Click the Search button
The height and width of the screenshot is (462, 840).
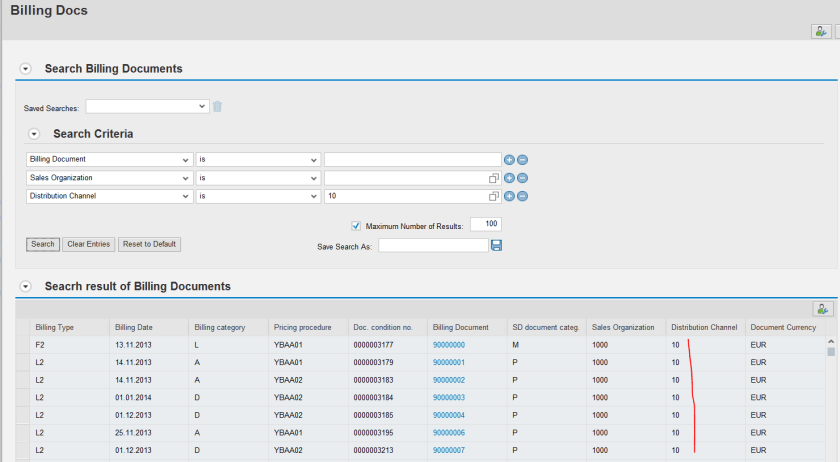click(43, 244)
